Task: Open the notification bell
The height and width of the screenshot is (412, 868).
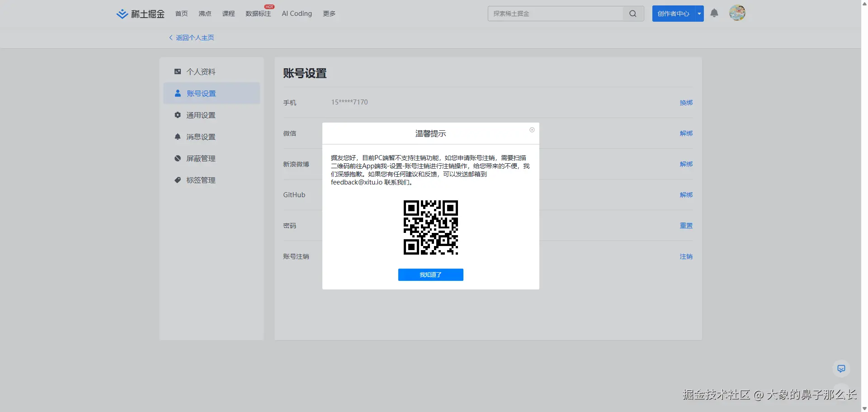Action: point(714,13)
